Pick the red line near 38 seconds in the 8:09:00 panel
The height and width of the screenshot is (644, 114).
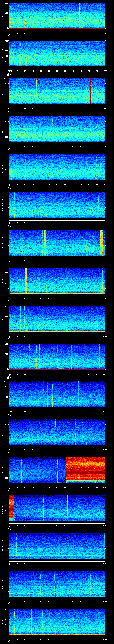coord(70,318)
